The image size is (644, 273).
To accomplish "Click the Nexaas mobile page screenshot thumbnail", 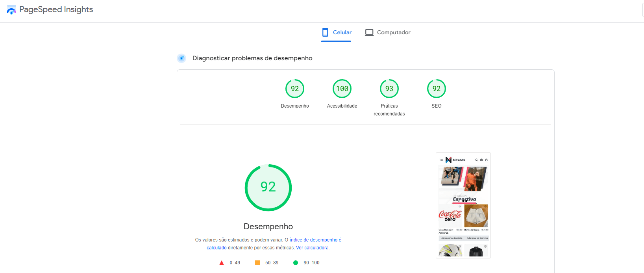I will pyautogui.click(x=463, y=205).
